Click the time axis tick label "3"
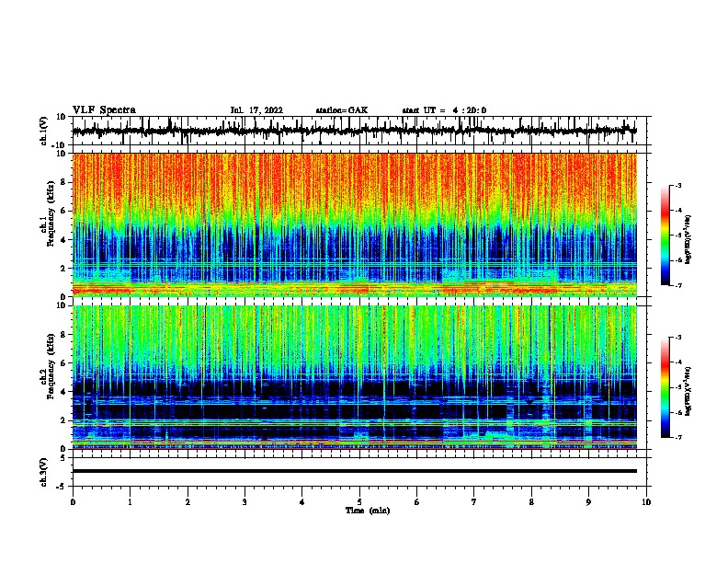Screen dimensions: 728x563 [245, 502]
